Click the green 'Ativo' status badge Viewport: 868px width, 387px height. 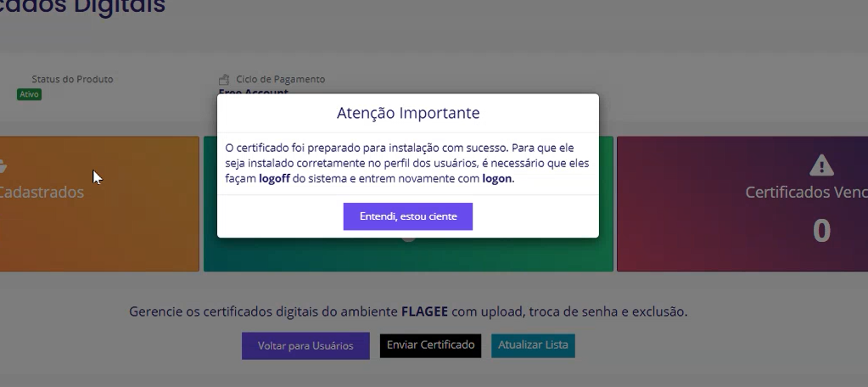(x=29, y=94)
